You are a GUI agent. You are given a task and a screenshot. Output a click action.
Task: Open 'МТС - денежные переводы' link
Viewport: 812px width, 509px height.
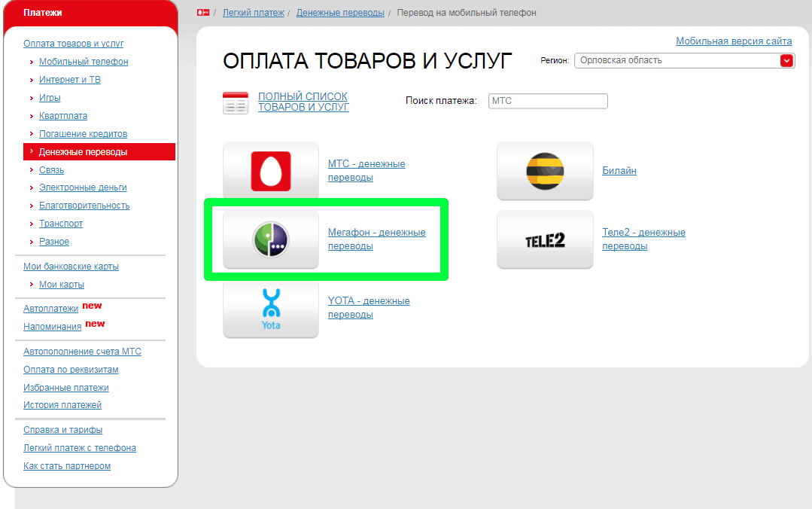pyautogui.click(x=366, y=170)
